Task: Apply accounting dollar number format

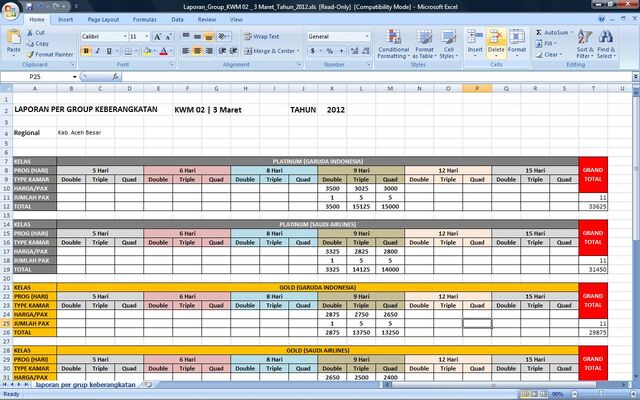Action: [x=313, y=51]
